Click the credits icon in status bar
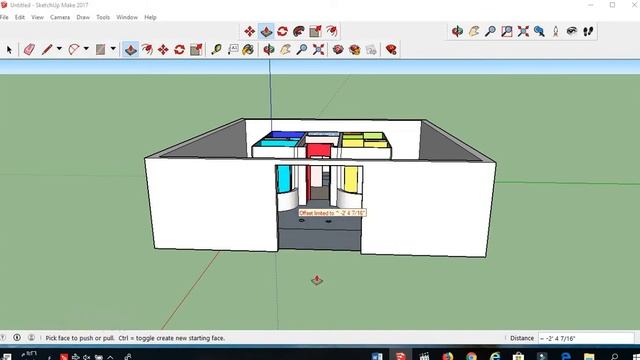This screenshot has height=360, width=640. [17, 338]
